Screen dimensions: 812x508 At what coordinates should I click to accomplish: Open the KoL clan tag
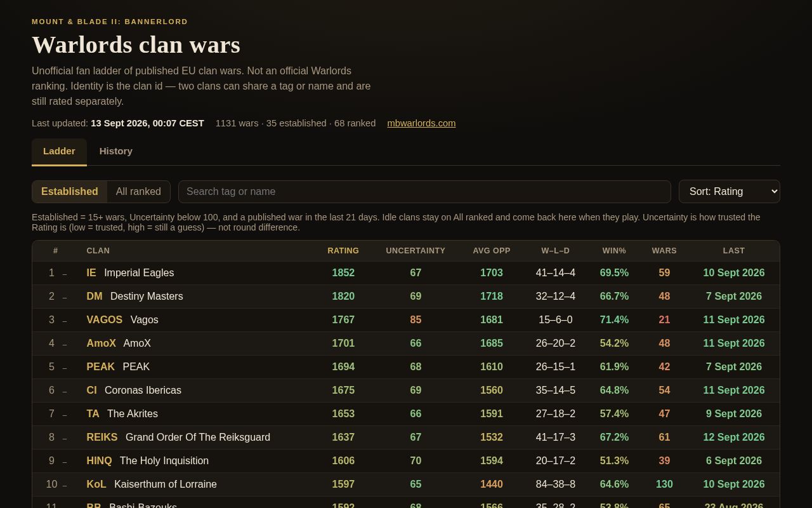point(96,485)
